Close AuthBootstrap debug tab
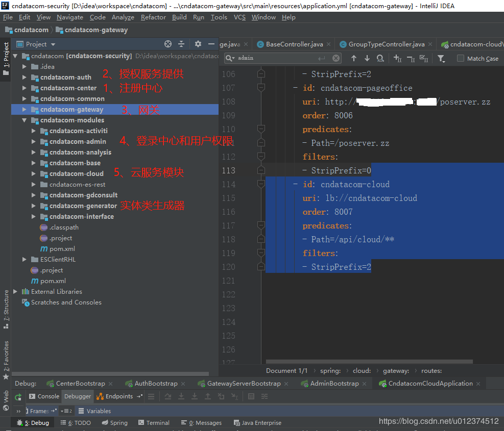The height and width of the screenshot is (431, 504). coord(183,384)
